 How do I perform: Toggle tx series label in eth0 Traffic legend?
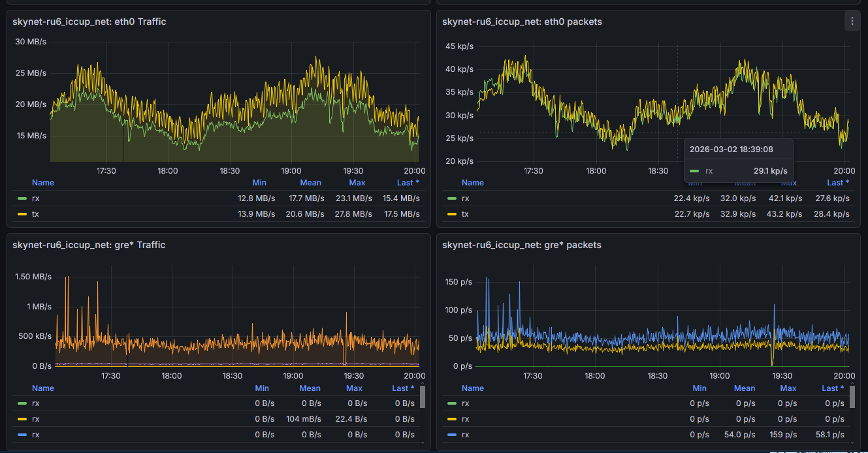(36, 214)
